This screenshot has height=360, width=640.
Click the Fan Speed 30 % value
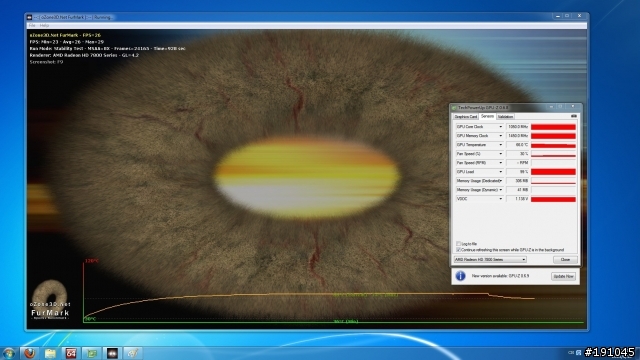pos(518,154)
